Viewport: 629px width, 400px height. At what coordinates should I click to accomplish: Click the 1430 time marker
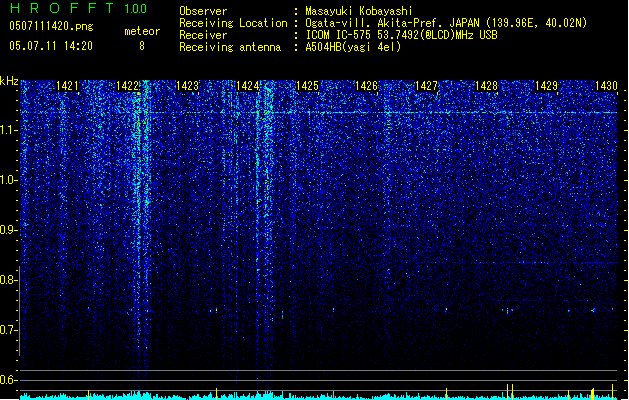[x=606, y=86]
